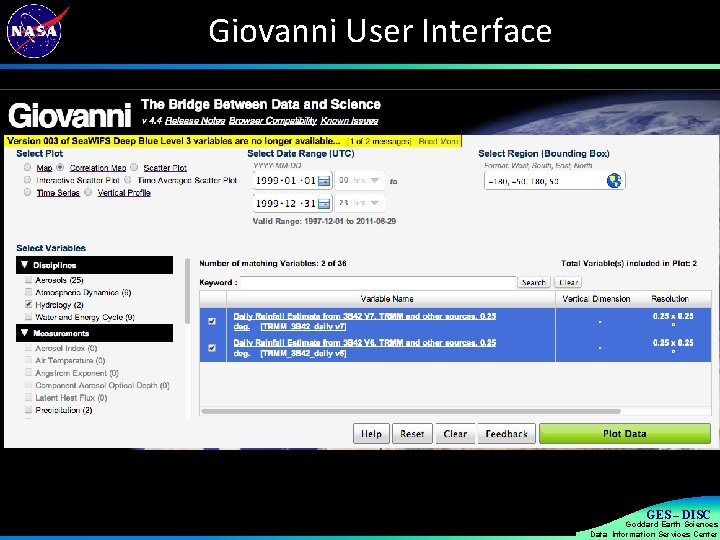This screenshot has height=540, width=720.
Task: Open the Release Notes link
Action: tap(195, 121)
